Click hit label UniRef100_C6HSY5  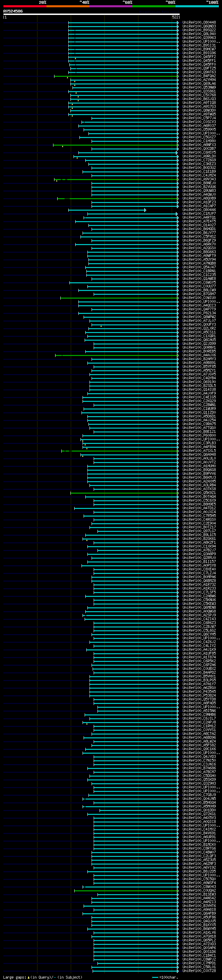199,153
